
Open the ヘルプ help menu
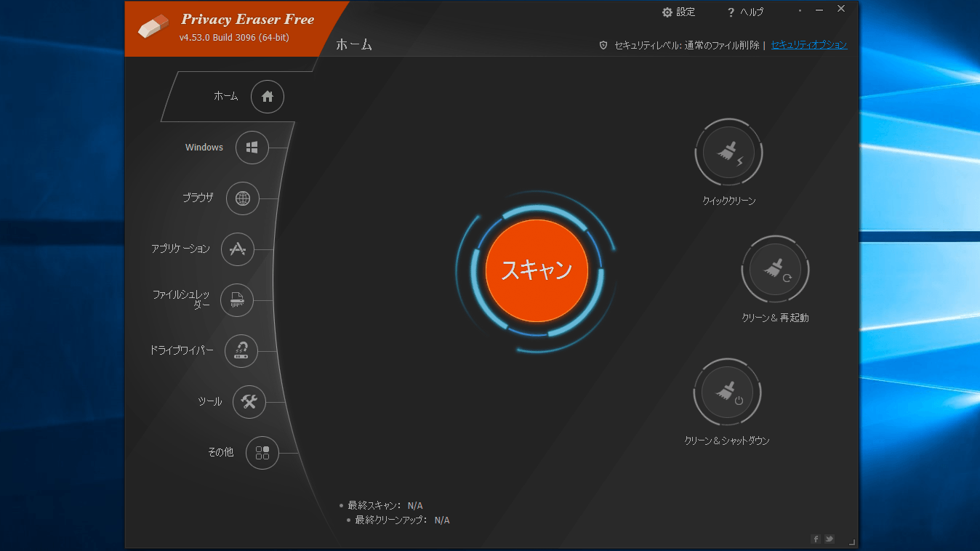[x=746, y=12]
